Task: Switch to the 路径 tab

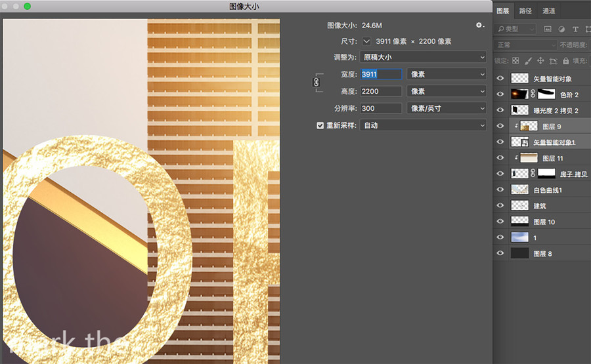Action: [525, 10]
